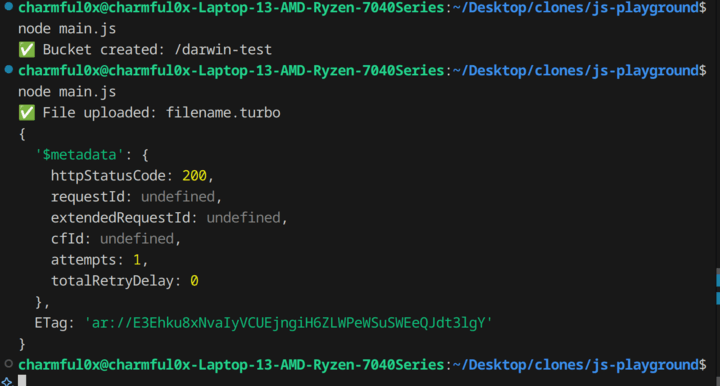Click 'Bucket created: /darwin-test' text

tap(157, 50)
